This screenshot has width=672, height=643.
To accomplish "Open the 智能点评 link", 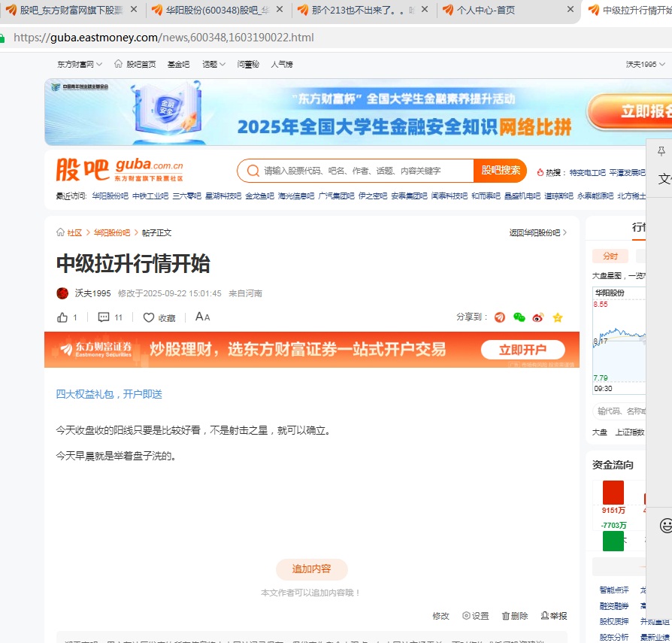I will (x=614, y=590).
